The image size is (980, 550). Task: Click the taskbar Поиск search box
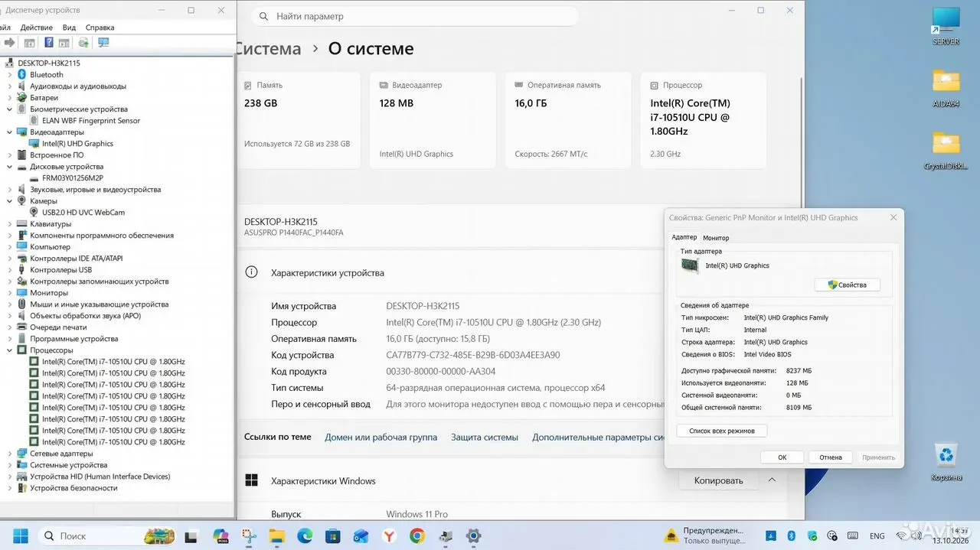click(x=106, y=535)
